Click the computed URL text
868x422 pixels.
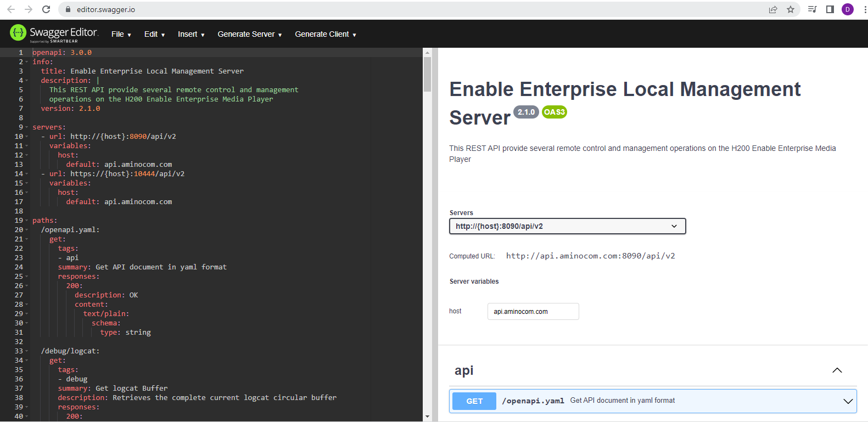590,256
